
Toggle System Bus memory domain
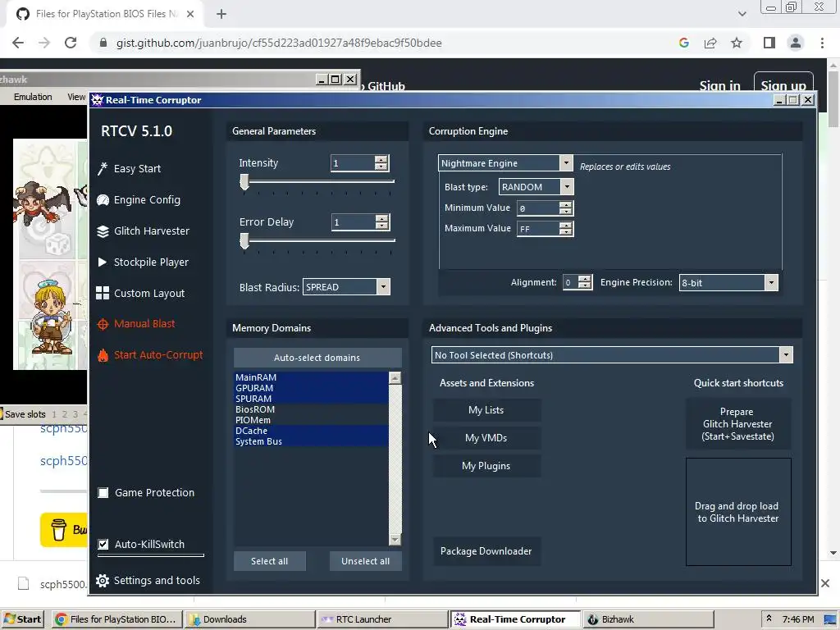point(311,441)
